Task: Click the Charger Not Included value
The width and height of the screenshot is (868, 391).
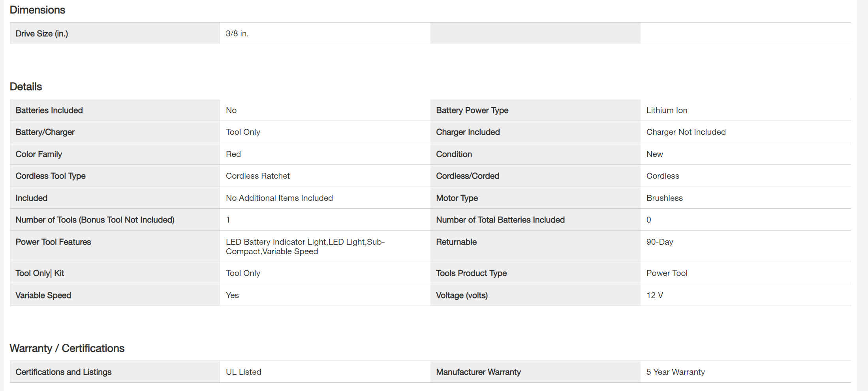Action: (686, 132)
